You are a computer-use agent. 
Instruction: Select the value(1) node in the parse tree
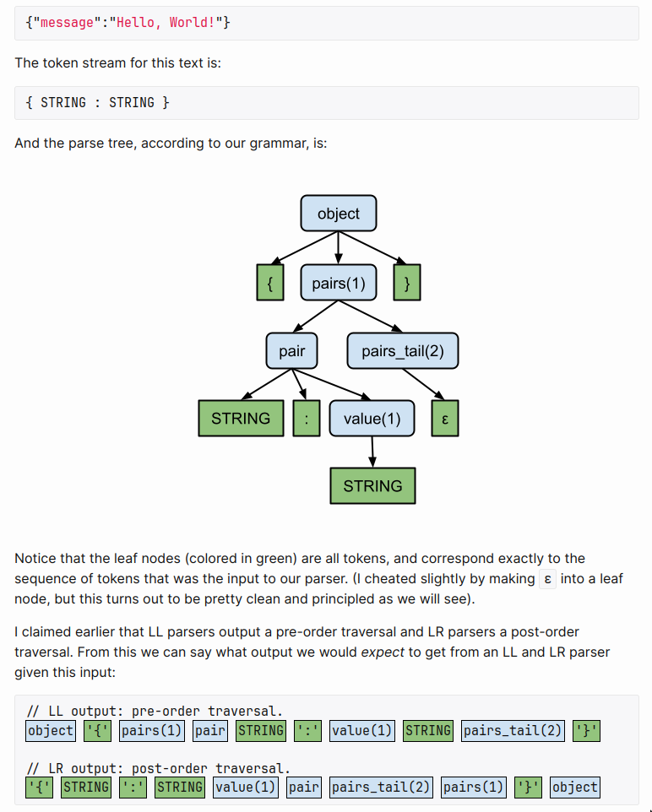[x=372, y=418]
